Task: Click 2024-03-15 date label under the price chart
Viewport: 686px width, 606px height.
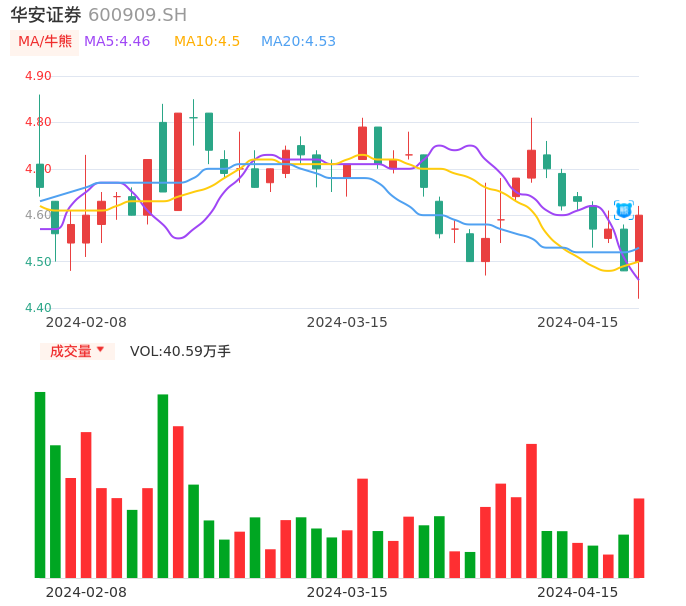Action: pos(347,322)
